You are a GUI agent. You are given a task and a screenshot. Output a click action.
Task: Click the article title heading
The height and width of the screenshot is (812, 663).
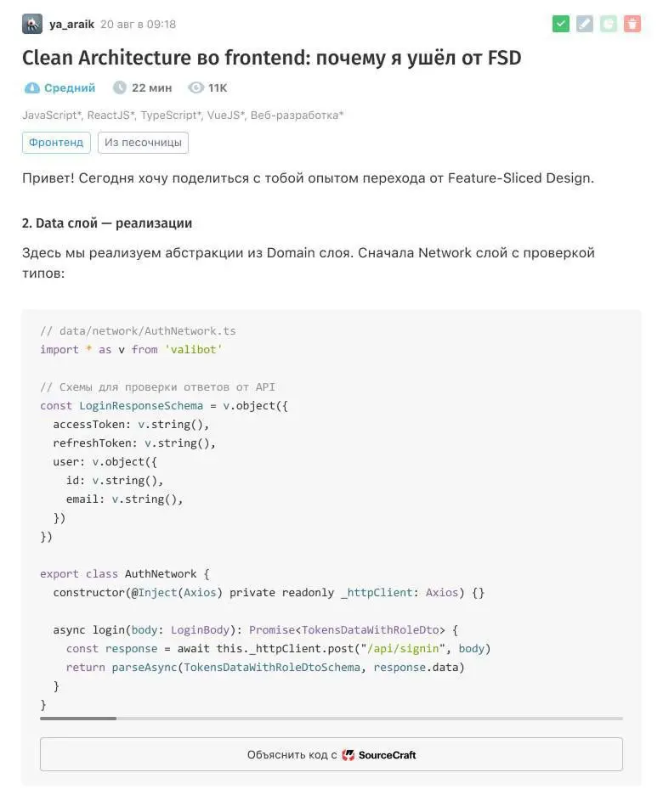pyautogui.click(x=271, y=58)
